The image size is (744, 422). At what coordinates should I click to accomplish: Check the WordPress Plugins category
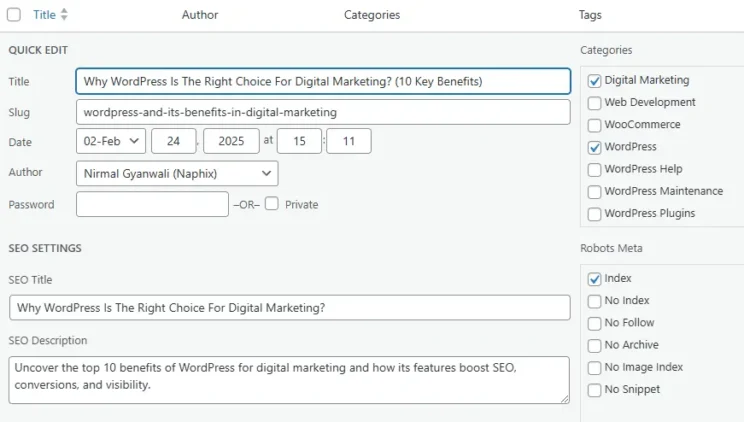594,214
